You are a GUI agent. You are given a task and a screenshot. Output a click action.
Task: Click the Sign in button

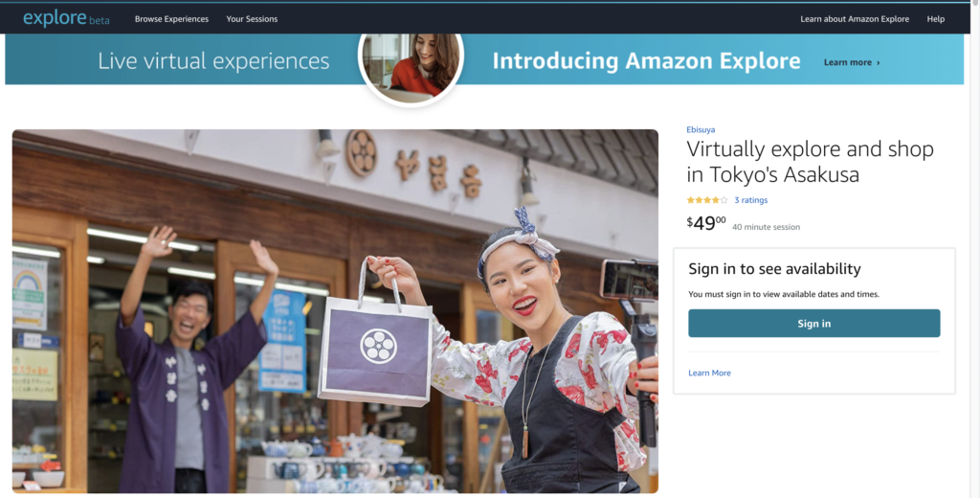pyautogui.click(x=813, y=324)
